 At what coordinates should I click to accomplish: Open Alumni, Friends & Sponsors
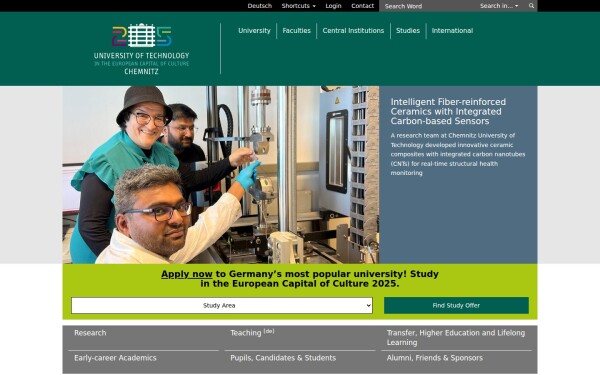pos(435,358)
